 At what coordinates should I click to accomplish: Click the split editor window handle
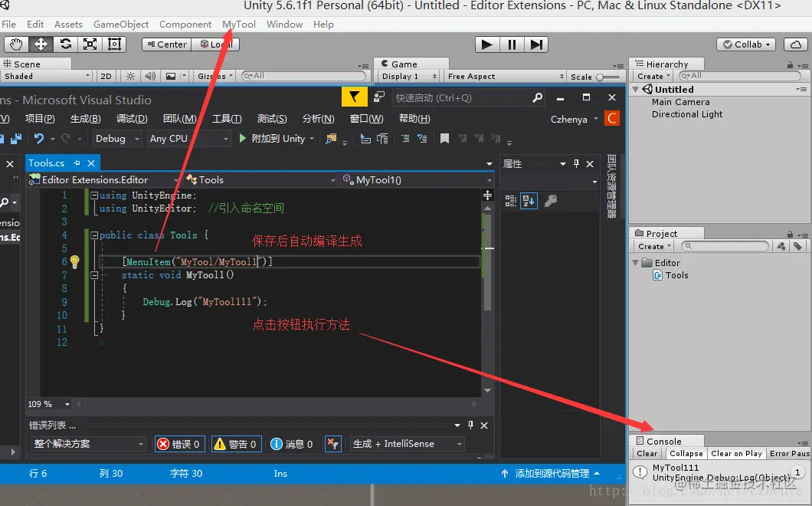point(487,195)
